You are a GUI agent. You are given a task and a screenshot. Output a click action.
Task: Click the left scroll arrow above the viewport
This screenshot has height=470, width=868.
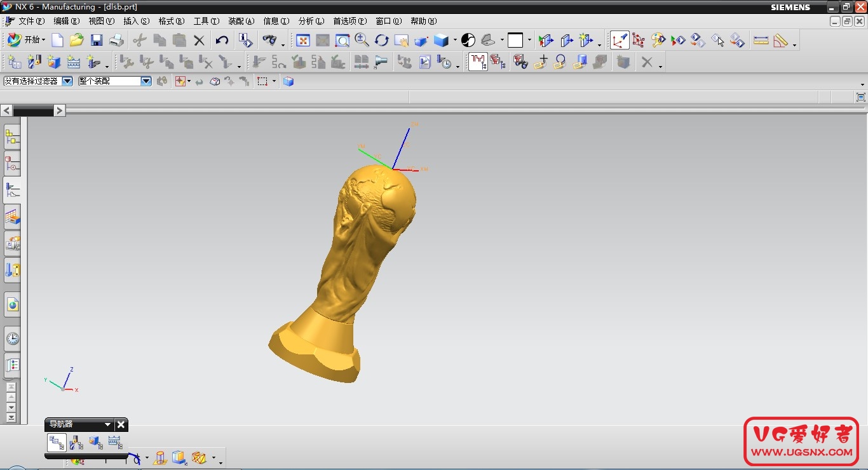(x=6, y=111)
